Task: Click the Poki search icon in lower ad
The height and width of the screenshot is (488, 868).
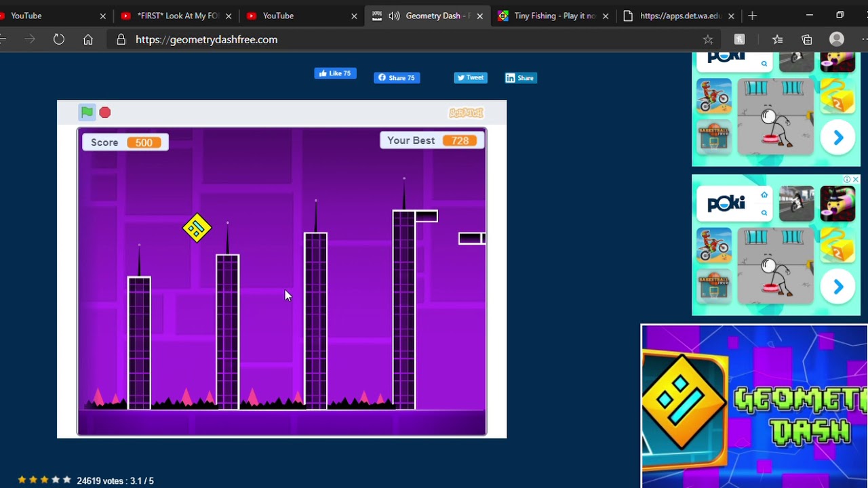Action: point(764,213)
